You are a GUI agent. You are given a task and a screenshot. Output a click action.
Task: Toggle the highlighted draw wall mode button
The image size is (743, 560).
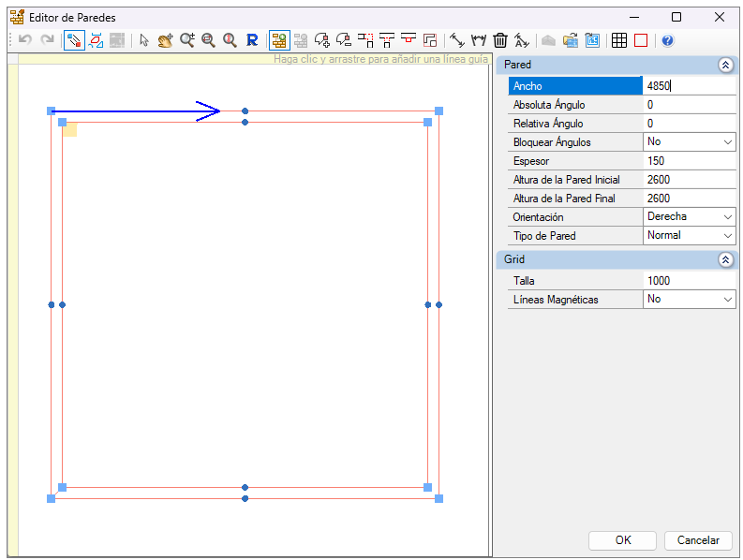pyautogui.click(x=74, y=41)
